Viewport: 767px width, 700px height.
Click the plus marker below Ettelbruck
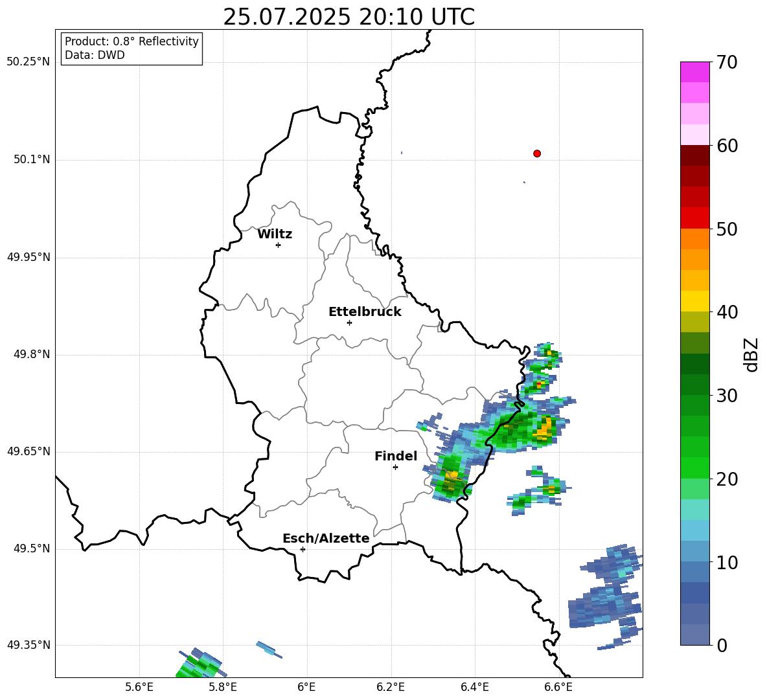point(349,322)
